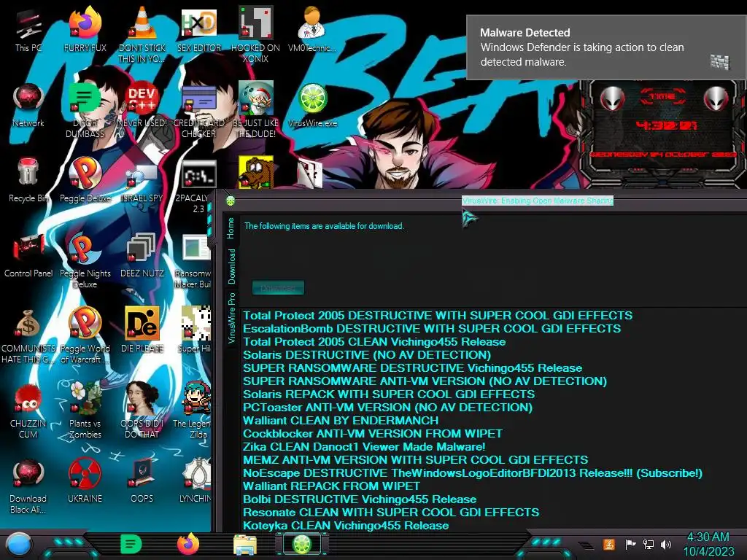This screenshot has height=560, width=747.
Task: Switch to the VirusWire Pro tab
Action: (231, 318)
